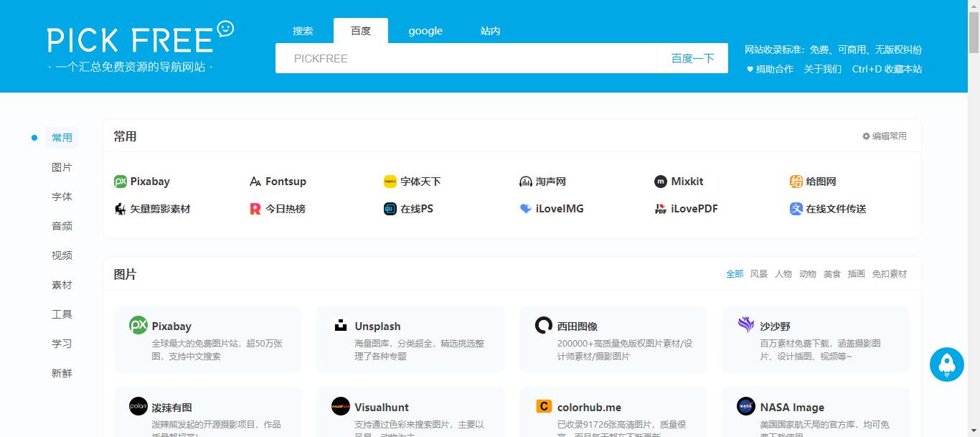The height and width of the screenshot is (437, 980).
Task: Click the iLovePDF icon
Action: (661, 209)
